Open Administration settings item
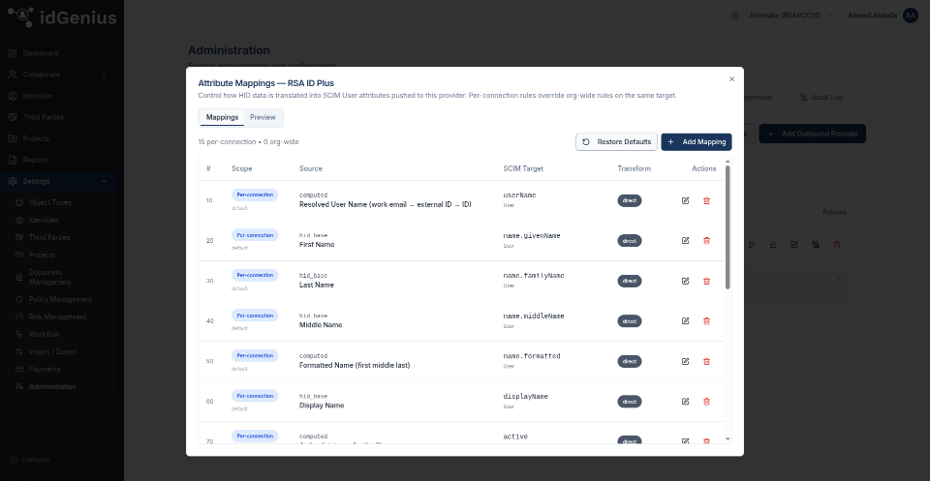This screenshot has height=481, width=930. tap(52, 387)
